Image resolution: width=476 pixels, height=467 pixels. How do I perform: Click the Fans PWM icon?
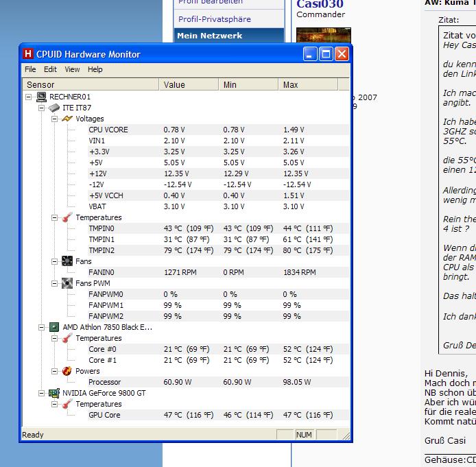67,283
